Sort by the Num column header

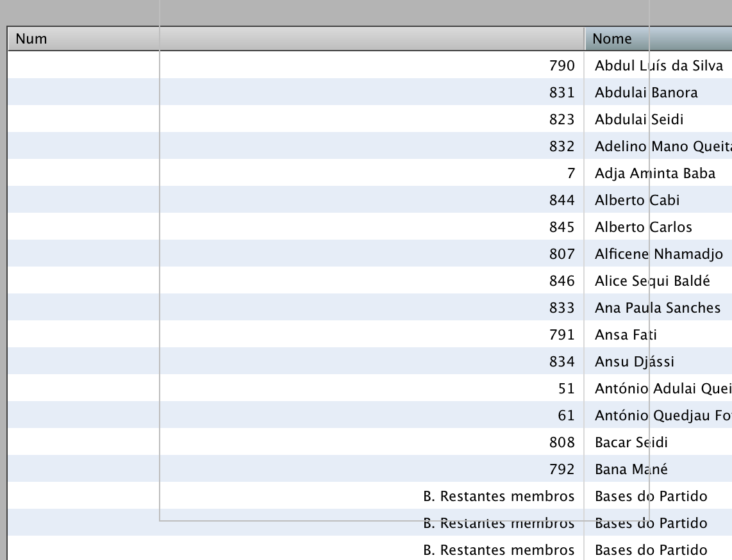pyautogui.click(x=296, y=38)
